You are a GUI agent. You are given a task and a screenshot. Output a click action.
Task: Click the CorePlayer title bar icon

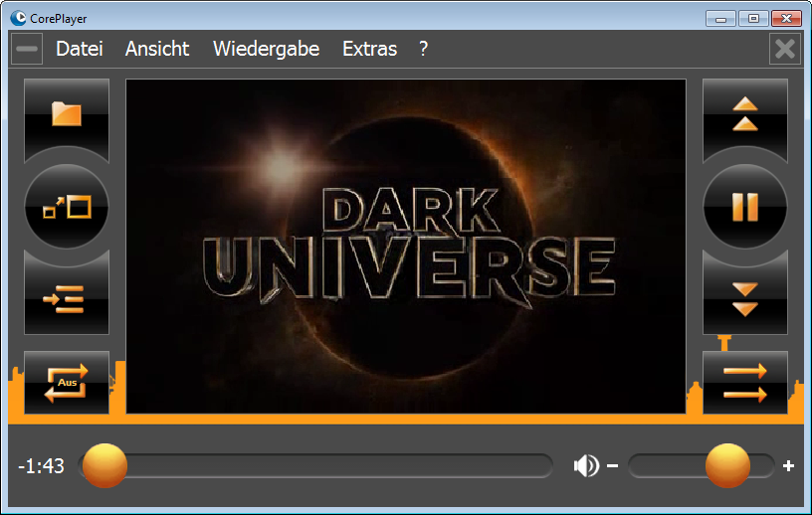[18, 18]
